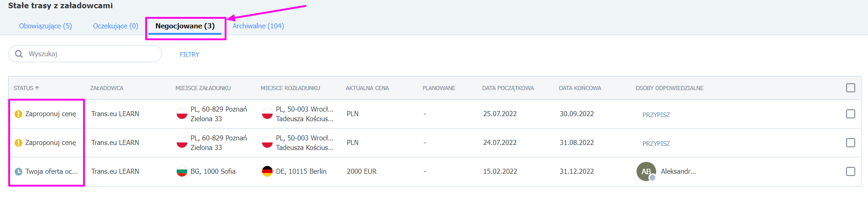Check the row ending 31.08.2022
Image resolution: width=868 pixels, height=198 pixels.
pos(850,143)
